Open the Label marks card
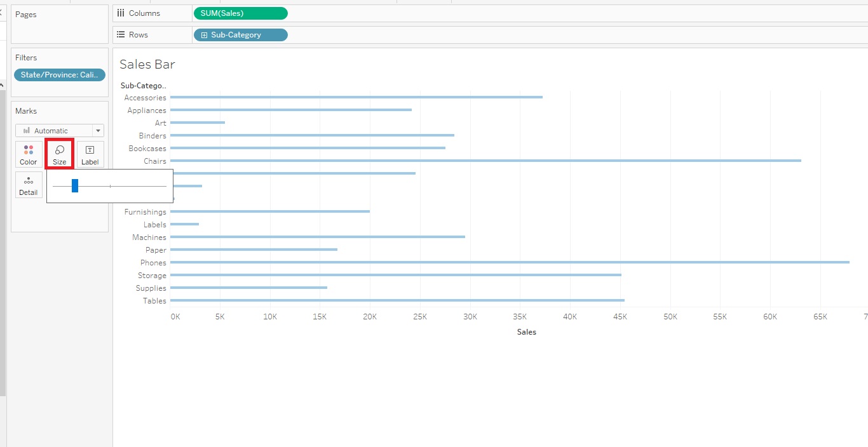The image size is (868, 447). [90, 154]
